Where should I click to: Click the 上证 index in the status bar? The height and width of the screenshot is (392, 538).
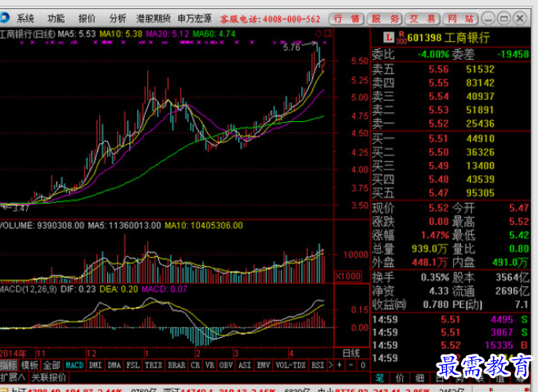pyautogui.click(x=67, y=390)
